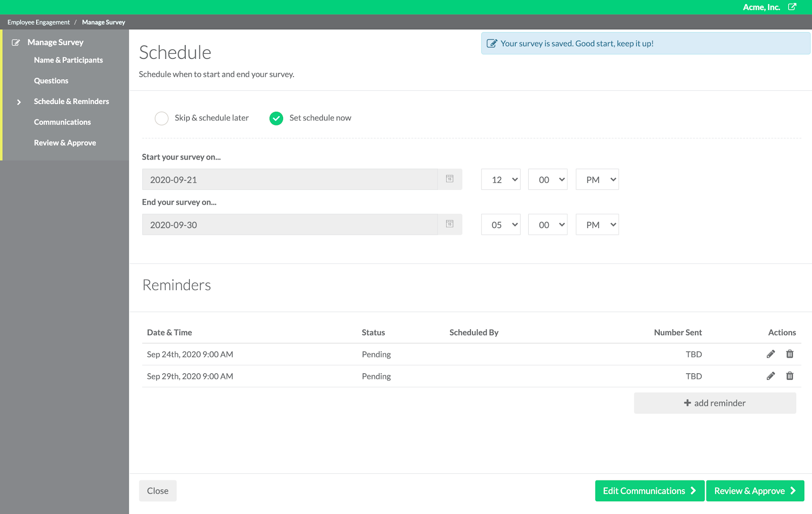Open Employee Engagement breadcrumb link
This screenshot has width=812, height=514.
click(x=39, y=22)
